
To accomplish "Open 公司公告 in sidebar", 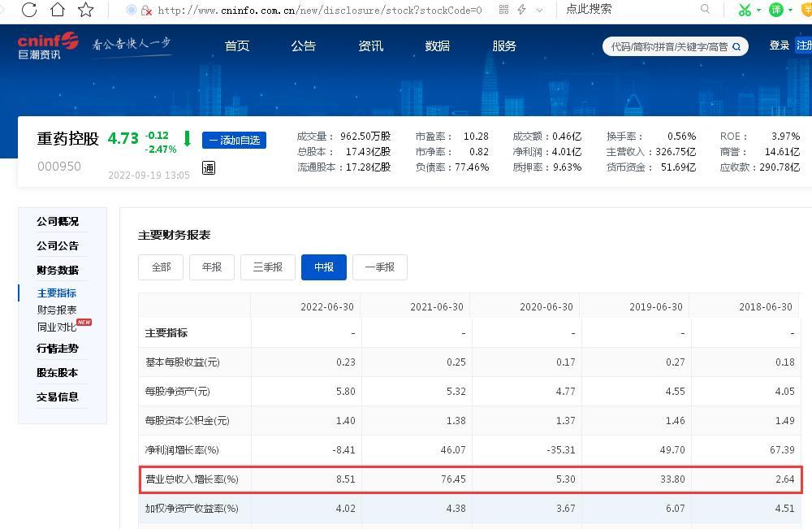I will pyautogui.click(x=58, y=246).
